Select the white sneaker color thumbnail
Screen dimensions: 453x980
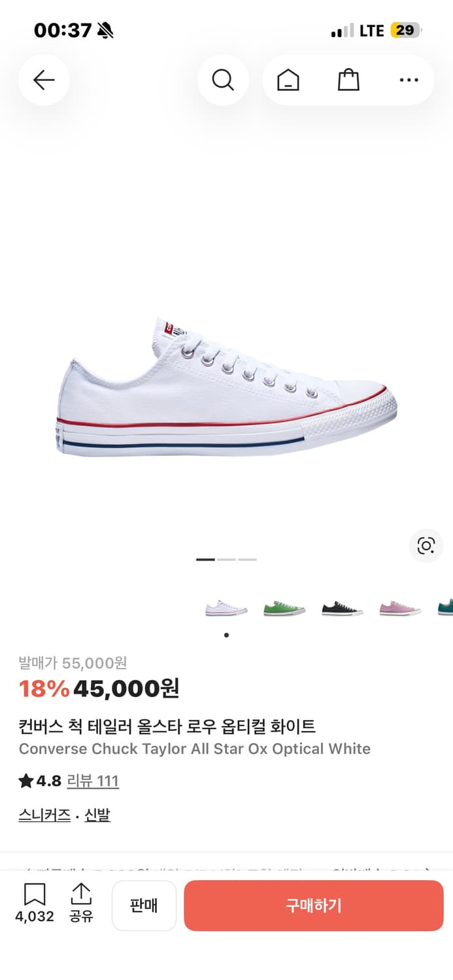226,608
